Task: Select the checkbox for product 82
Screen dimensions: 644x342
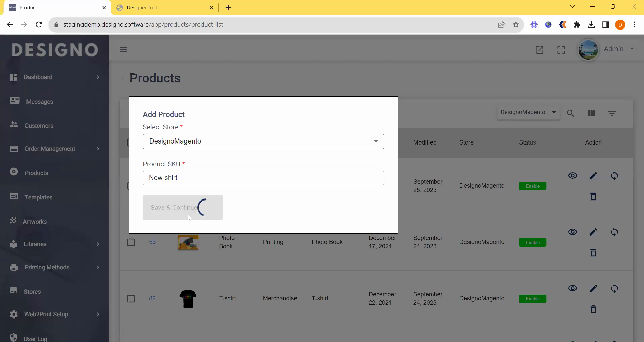Action: pos(131,299)
